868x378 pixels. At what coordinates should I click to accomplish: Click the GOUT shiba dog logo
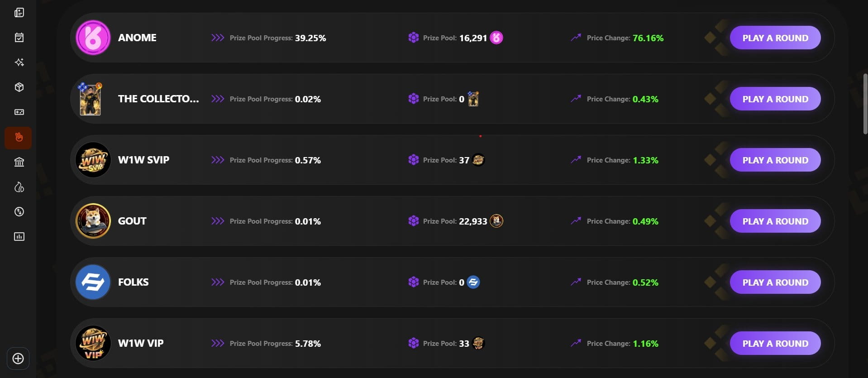pos(93,221)
